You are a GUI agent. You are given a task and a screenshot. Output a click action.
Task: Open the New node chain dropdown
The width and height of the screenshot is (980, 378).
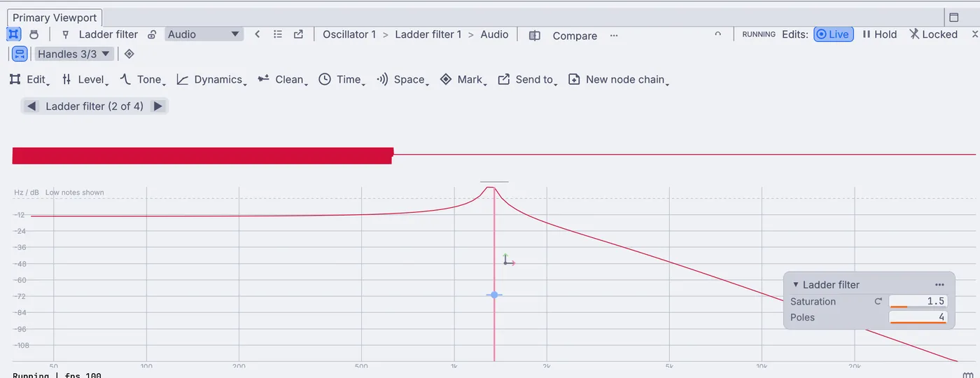(x=619, y=80)
